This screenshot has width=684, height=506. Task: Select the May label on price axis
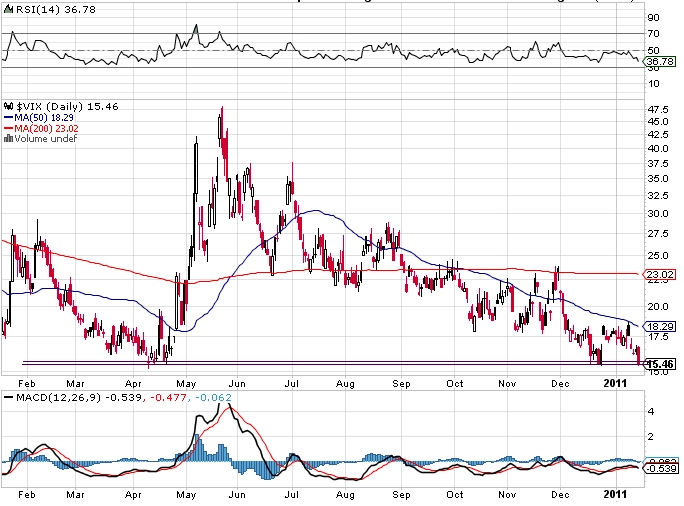click(x=186, y=384)
